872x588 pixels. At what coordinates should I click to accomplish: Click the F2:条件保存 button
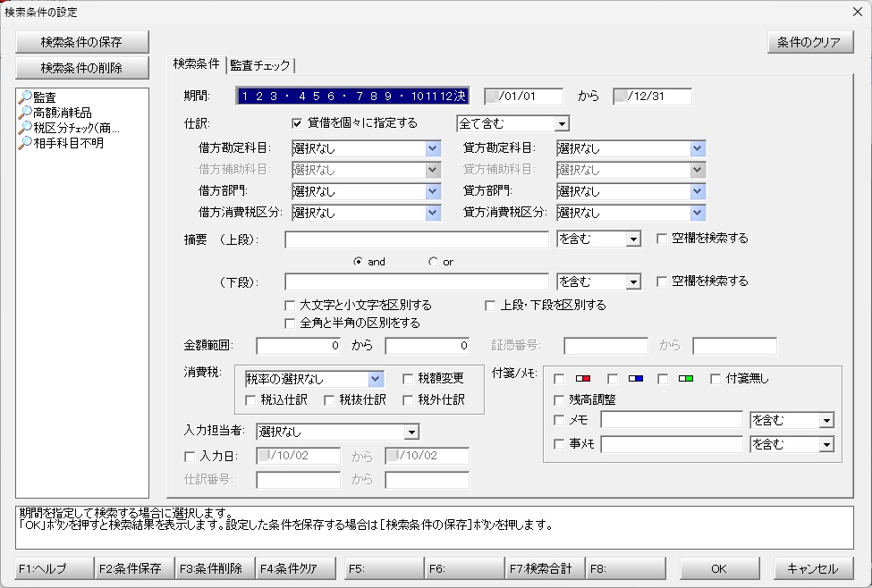pyautogui.click(x=134, y=568)
